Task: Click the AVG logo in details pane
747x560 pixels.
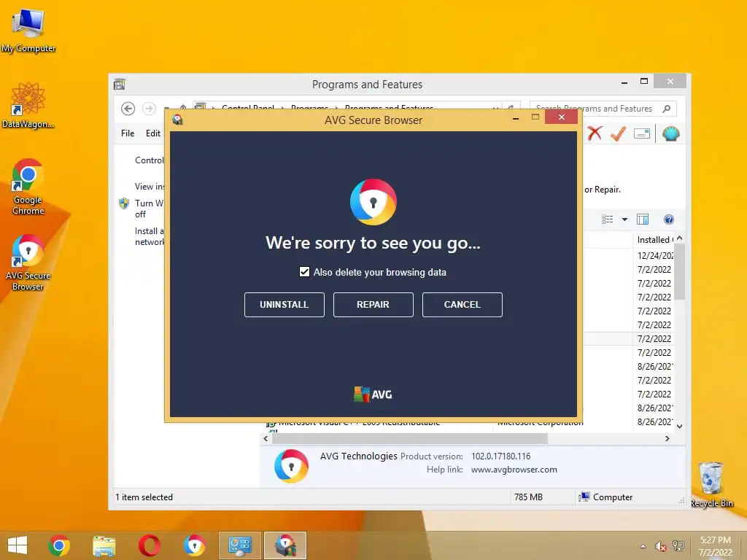Action: (291, 466)
